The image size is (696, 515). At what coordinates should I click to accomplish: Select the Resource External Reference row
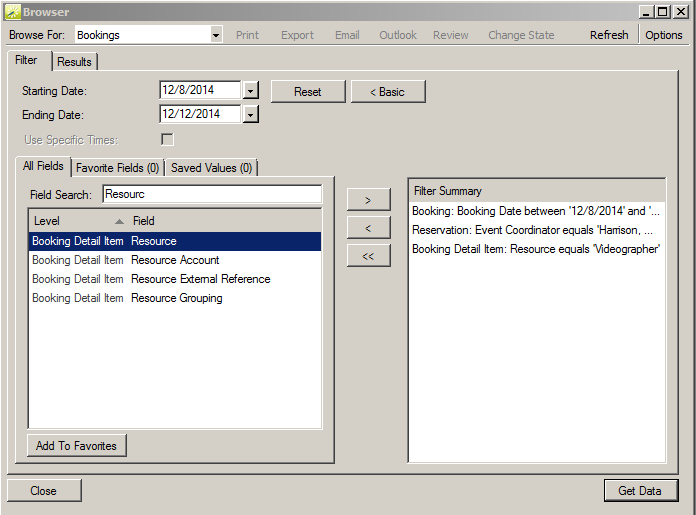[x=175, y=279]
